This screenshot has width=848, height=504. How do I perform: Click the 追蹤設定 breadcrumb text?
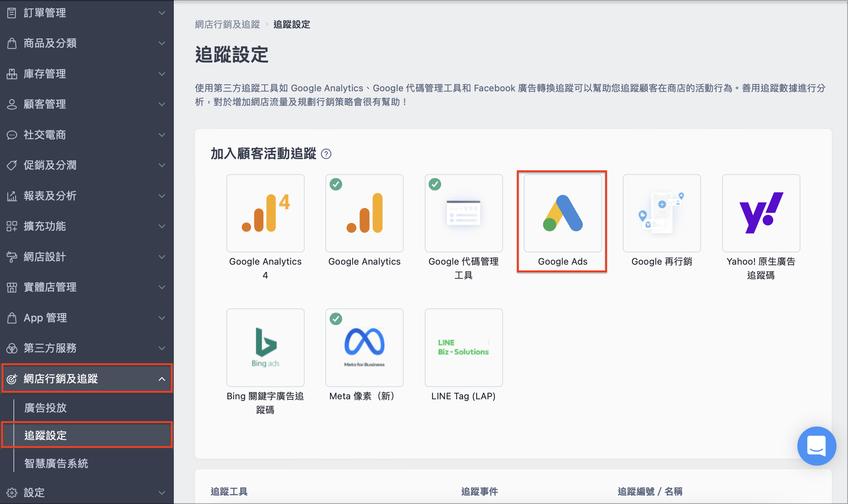(x=292, y=25)
